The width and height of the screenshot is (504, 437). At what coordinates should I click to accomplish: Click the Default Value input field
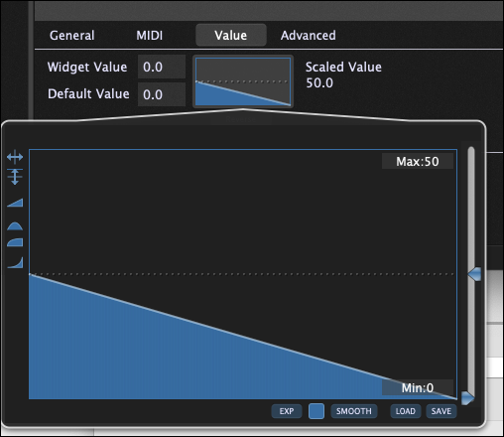pos(162,94)
